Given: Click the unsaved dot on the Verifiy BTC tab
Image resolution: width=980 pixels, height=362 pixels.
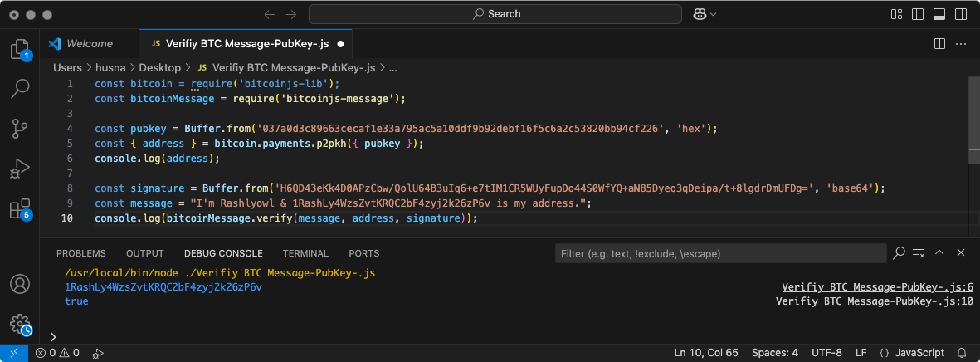Looking at the screenshot, I should point(340,44).
